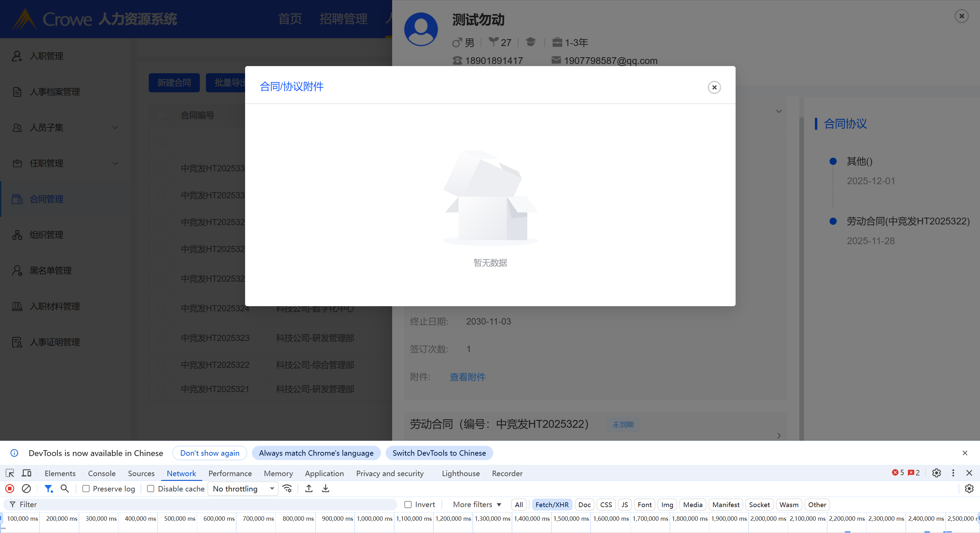Viewport: 980px width, 533px height.
Task: Select the Fetch/XHR filter type
Action: click(x=552, y=505)
